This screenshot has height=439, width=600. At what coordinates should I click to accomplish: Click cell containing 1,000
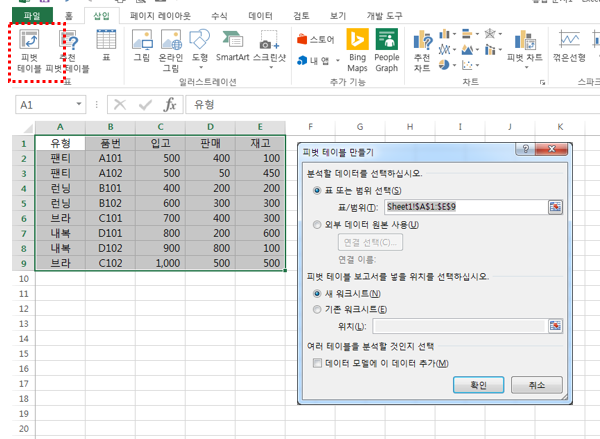160,263
